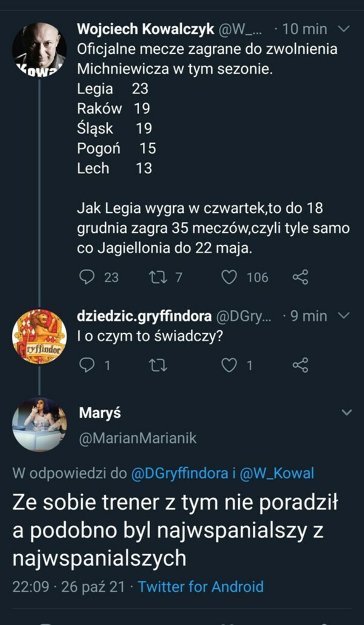
Task: Open Maryś's profile avatar
Action: point(39,425)
